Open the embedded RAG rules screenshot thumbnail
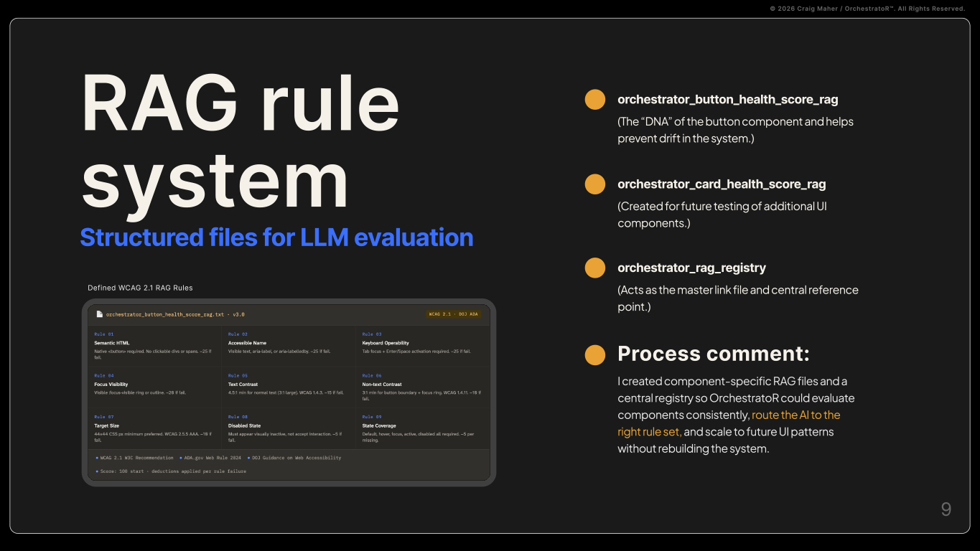The image size is (980, 551). [x=289, y=392]
